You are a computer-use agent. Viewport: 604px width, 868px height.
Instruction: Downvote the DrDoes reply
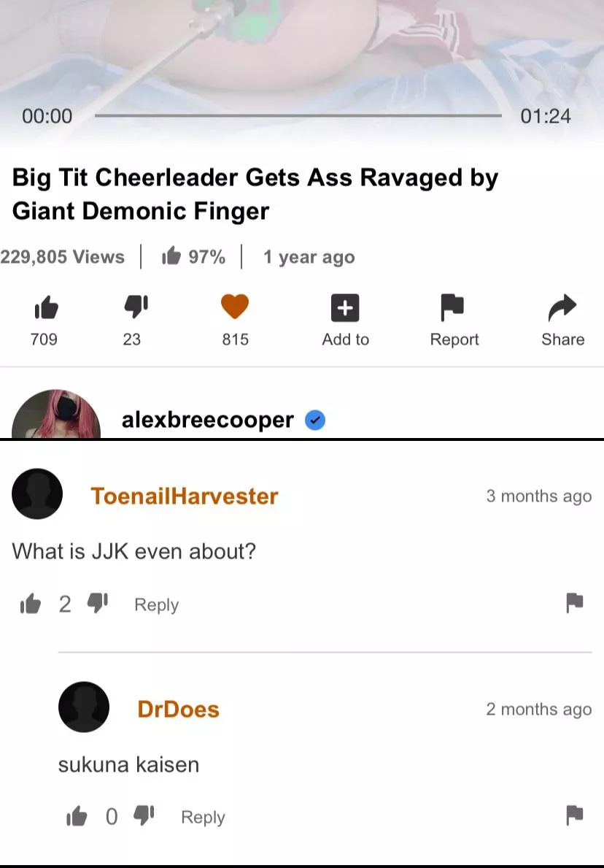[x=144, y=816]
